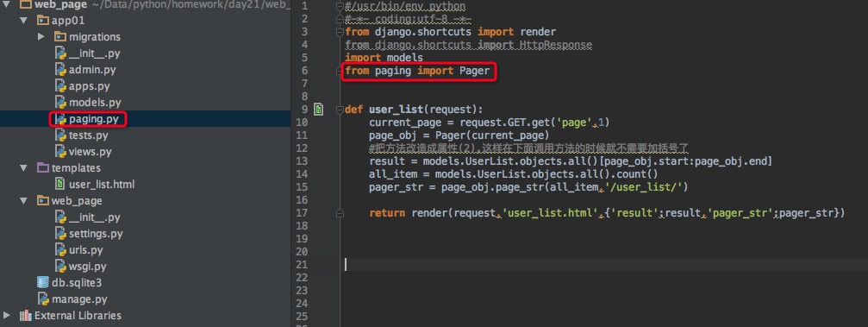Click line number 17 in gutter

pos(302,213)
